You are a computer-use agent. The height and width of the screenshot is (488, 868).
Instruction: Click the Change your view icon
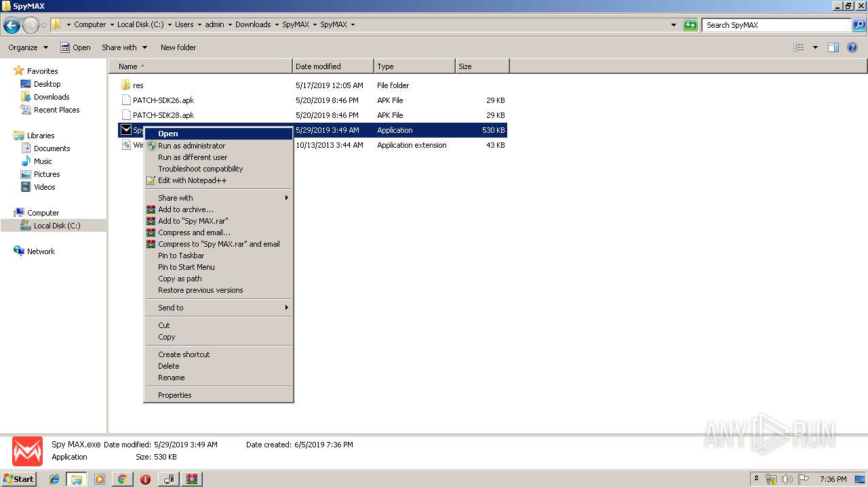[799, 47]
